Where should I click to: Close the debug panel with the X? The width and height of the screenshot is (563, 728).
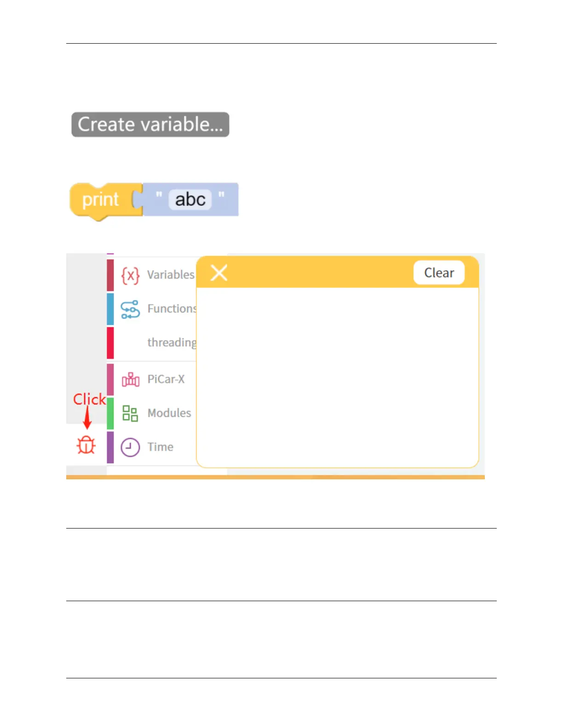[219, 273]
